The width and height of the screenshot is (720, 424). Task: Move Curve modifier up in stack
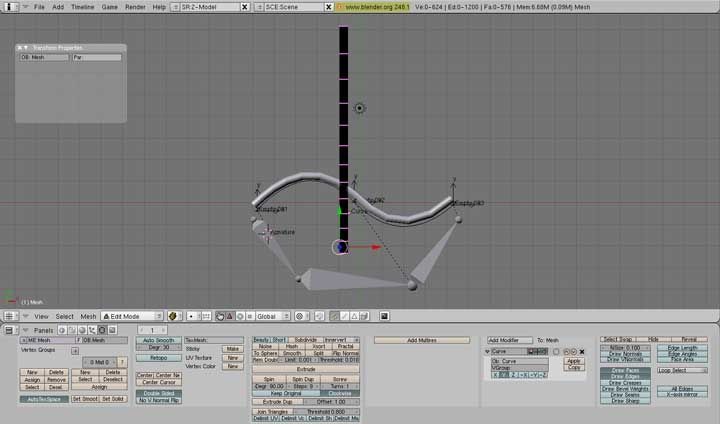point(566,351)
